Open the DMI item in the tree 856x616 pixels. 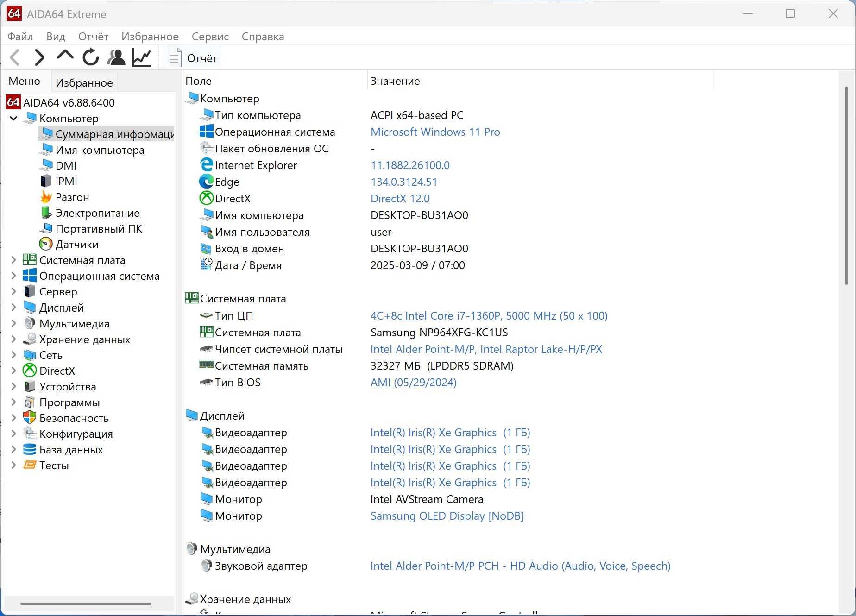66,165
